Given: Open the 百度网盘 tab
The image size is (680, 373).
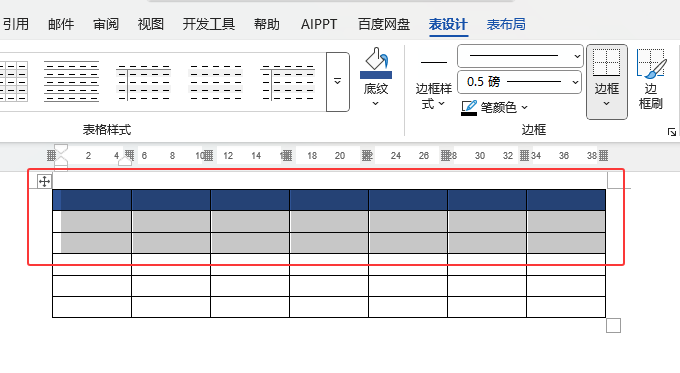Looking at the screenshot, I should click(x=384, y=24).
